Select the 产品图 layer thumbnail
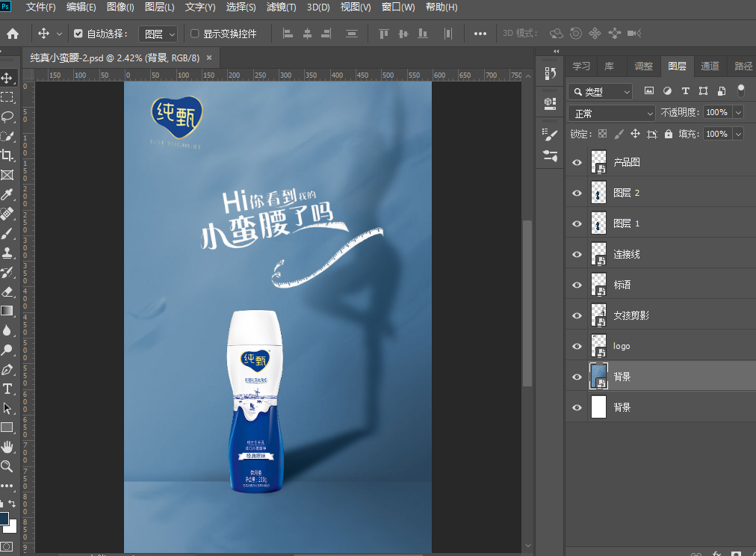Image resolution: width=756 pixels, height=556 pixels. tap(599, 162)
